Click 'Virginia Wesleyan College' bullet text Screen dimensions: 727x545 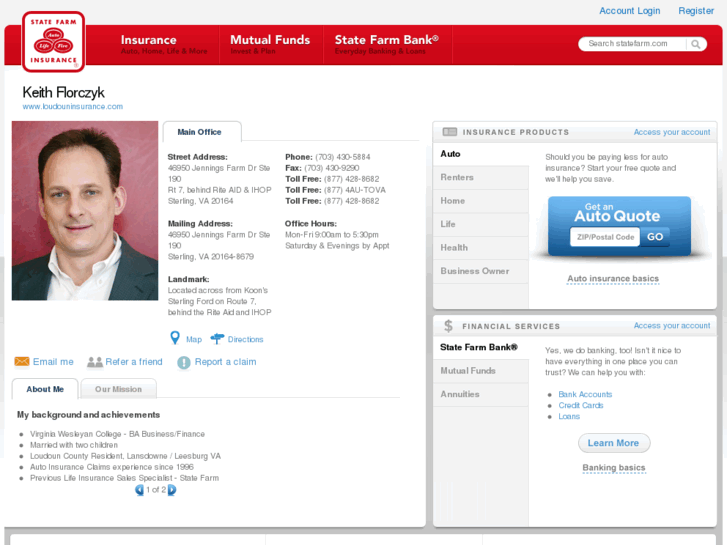click(117, 434)
